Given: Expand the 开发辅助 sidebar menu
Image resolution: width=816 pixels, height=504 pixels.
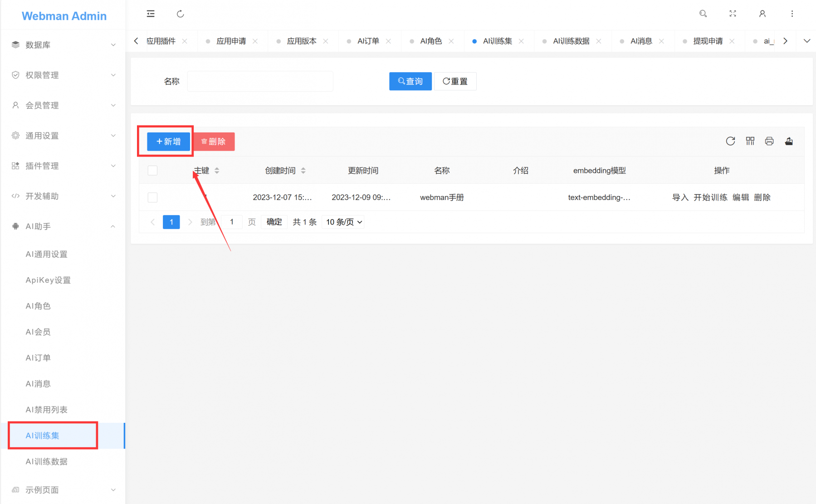Looking at the screenshot, I should [63, 196].
